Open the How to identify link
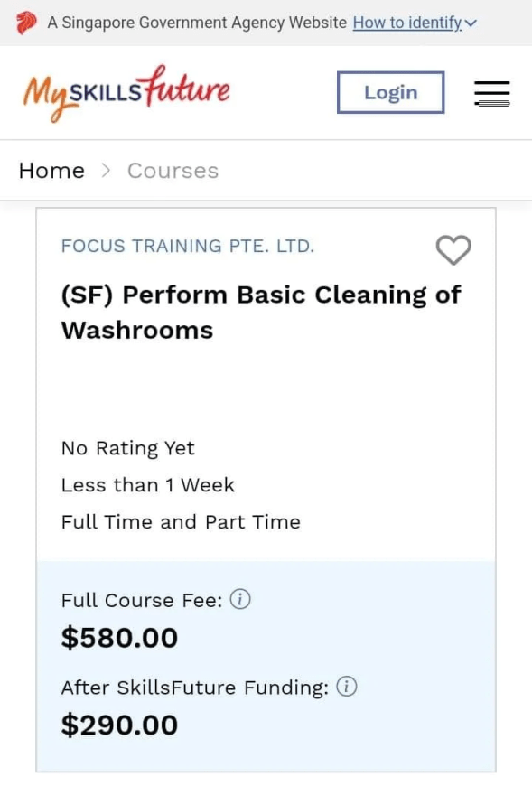The height and width of the screenshot is (786, 532). pyautogui.click(x=407, y=23)
